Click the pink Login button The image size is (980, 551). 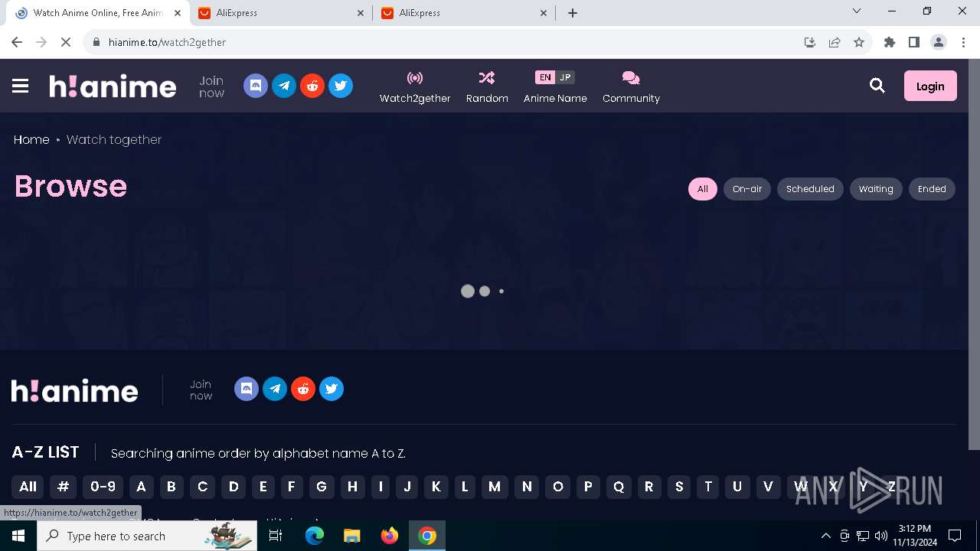pos(930,86)
